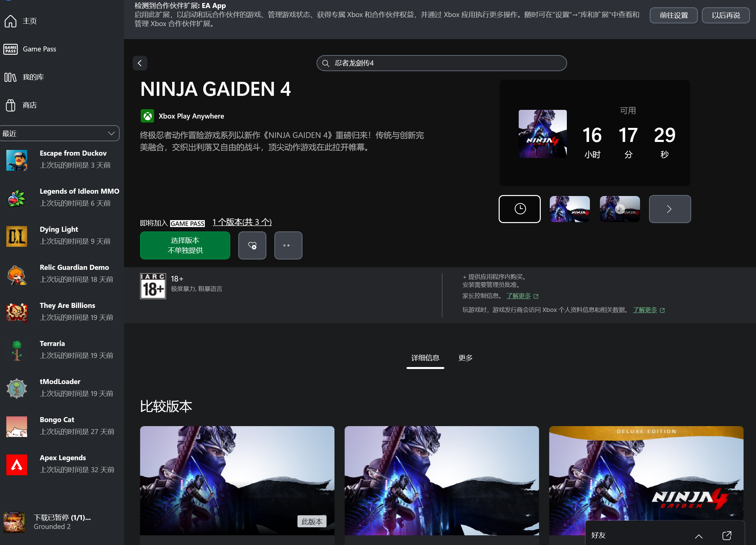Click the search box with 忍者龙剑传4
The image size is (756, 545).
coord(441,63)
